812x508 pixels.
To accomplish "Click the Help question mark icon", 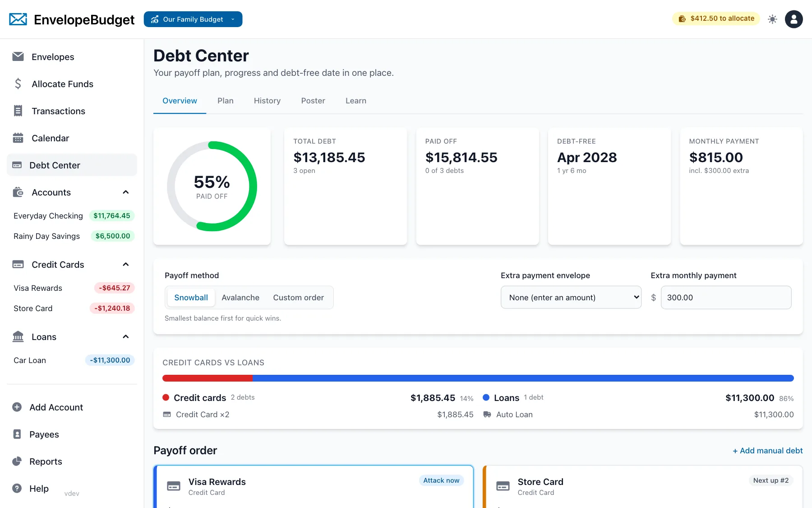I will coord(17,488).
